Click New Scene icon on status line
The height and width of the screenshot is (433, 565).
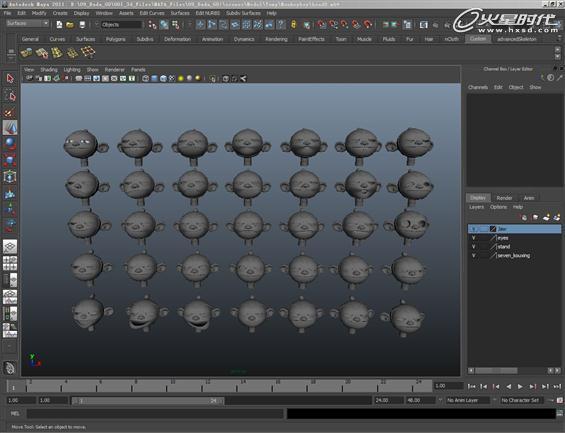[59, 24]
